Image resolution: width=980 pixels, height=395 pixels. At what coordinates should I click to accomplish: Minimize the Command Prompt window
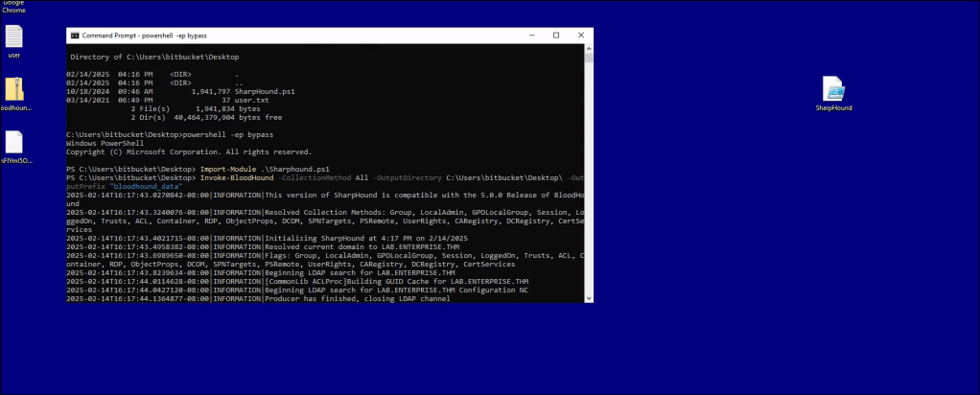(532, 35)
